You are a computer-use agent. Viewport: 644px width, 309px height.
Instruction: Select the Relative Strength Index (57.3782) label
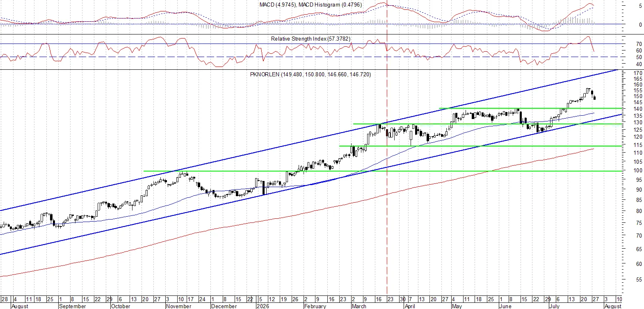tap(311, 39)
